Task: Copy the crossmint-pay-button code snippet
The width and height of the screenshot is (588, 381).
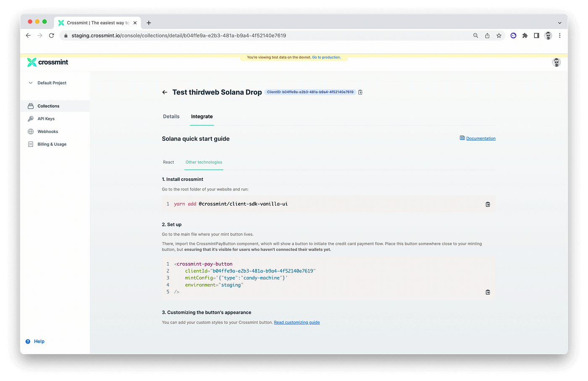Action: (x=488, y=292)
